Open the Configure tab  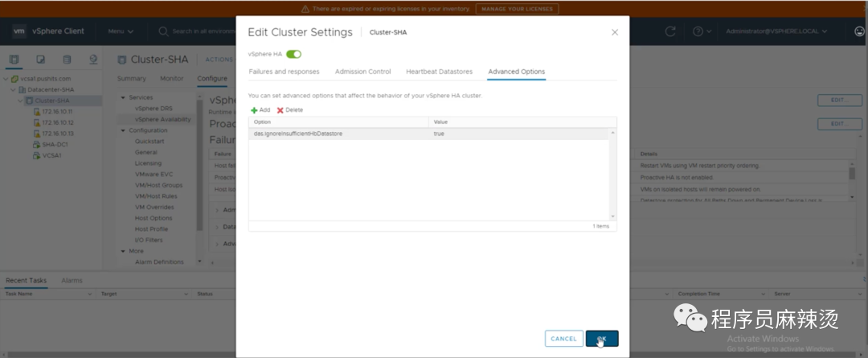click(212, 79)
